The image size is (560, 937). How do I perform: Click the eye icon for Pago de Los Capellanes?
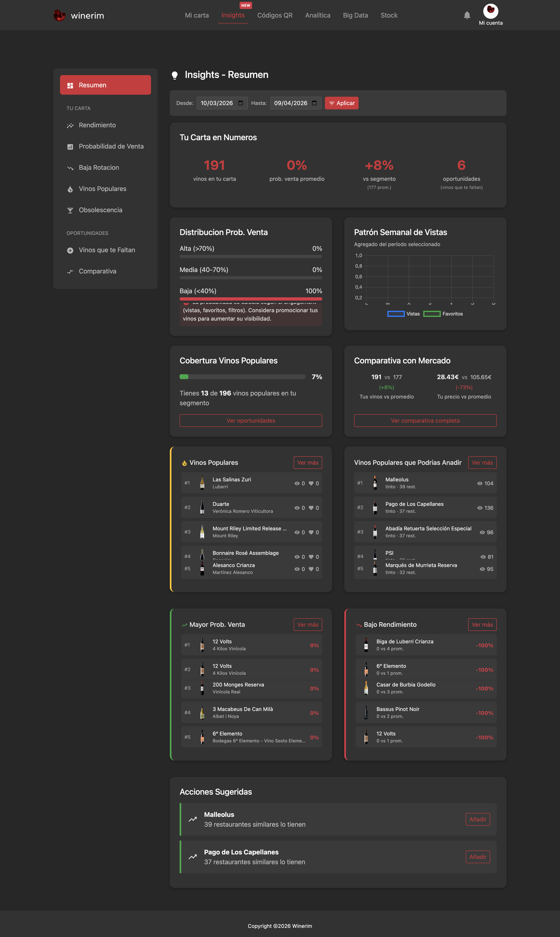[x=480, y=508]
